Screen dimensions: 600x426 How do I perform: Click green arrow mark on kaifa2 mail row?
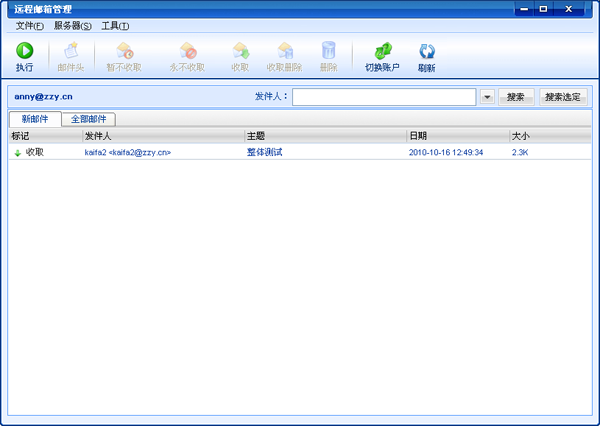(17, 153)
